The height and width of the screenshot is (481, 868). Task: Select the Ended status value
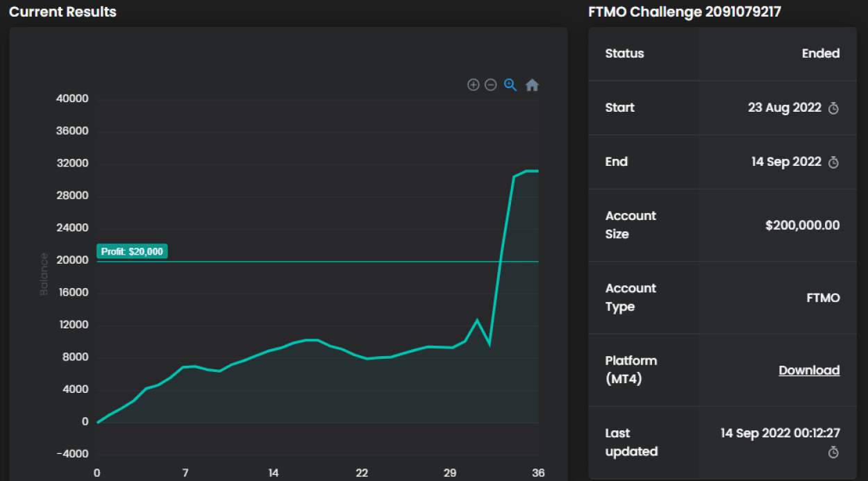(821, 53)
